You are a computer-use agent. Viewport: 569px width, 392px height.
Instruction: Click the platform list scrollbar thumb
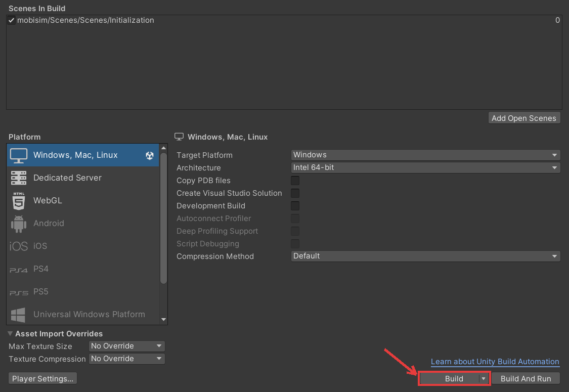click(x=164, y=218)
